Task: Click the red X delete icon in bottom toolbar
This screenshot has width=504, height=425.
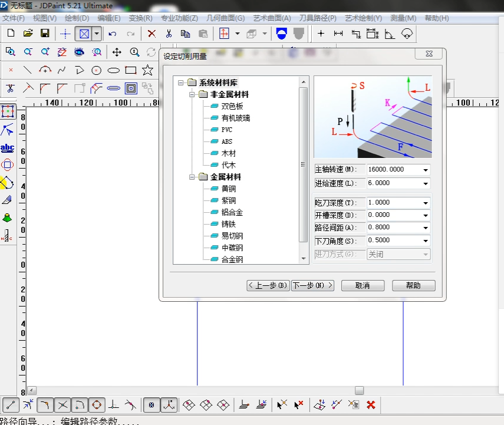Action: tap(371, 405)
